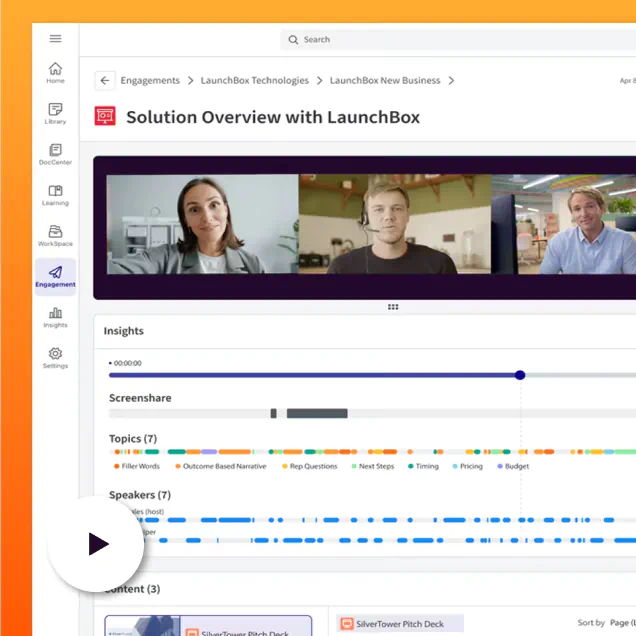This screenshot has height=636, width=636.
Task: Open the hamburger menu in the sidebar
Action: [55, 39]
